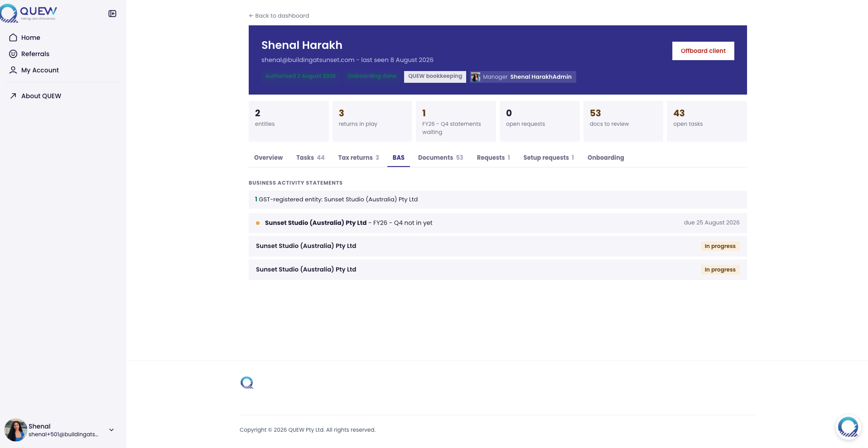This screenshot has width=868, height=448.
Task: Click the manager avatar in the client header
Action: [x=476, y=77]
